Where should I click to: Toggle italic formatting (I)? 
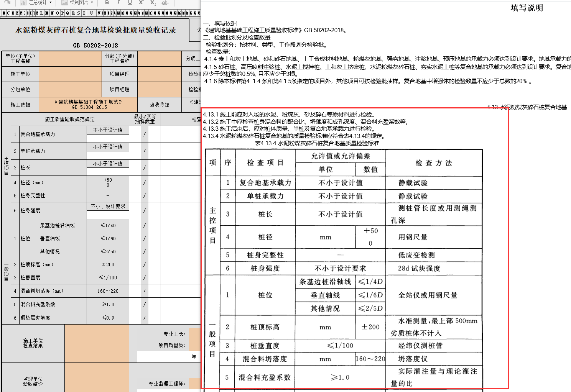pyautogui.click(x=118, y=2)
